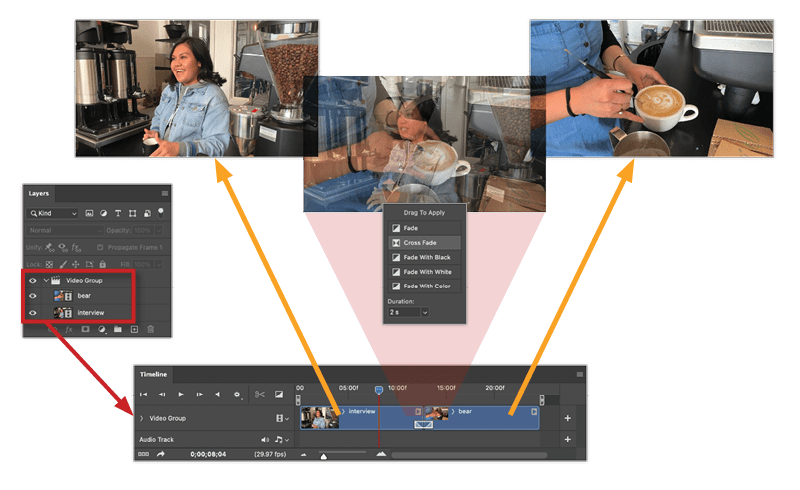
Task: Delete layer with trash icon
Action: click(151, 329)
